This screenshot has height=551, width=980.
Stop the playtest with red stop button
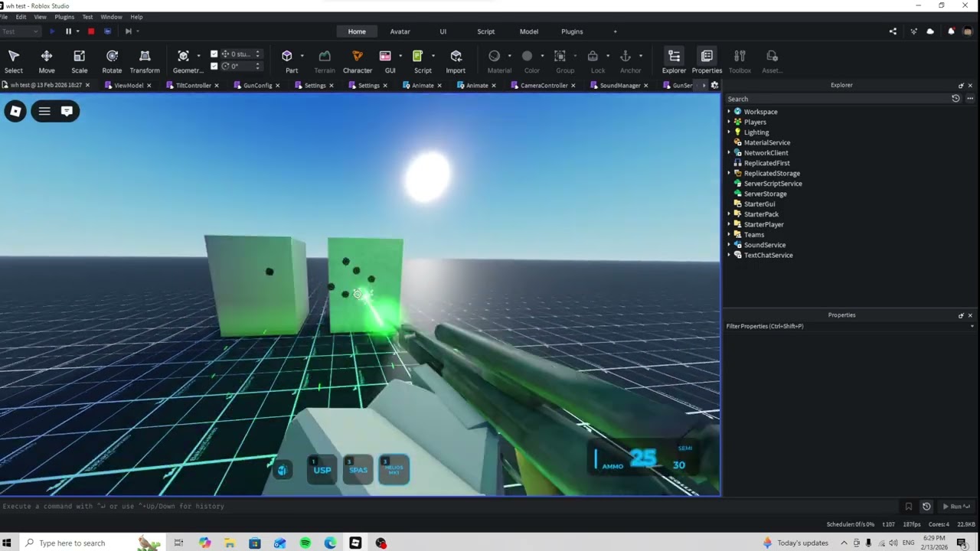click(x=91, y=31)
